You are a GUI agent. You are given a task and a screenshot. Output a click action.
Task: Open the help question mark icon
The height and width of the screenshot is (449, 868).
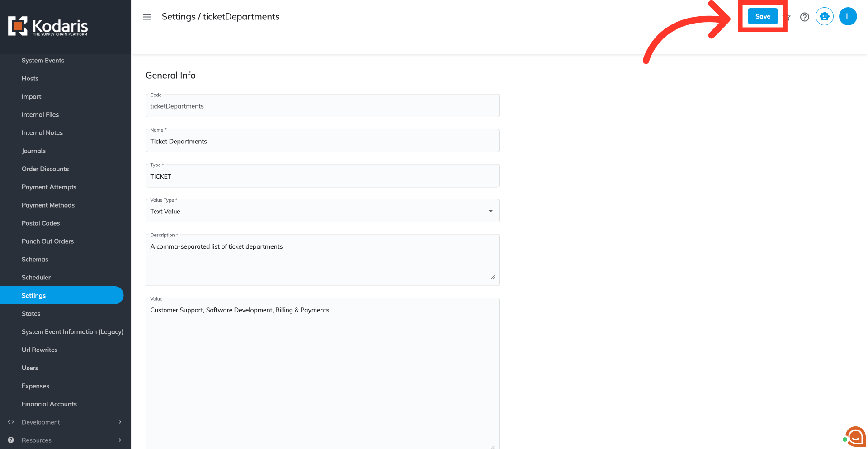804,17
